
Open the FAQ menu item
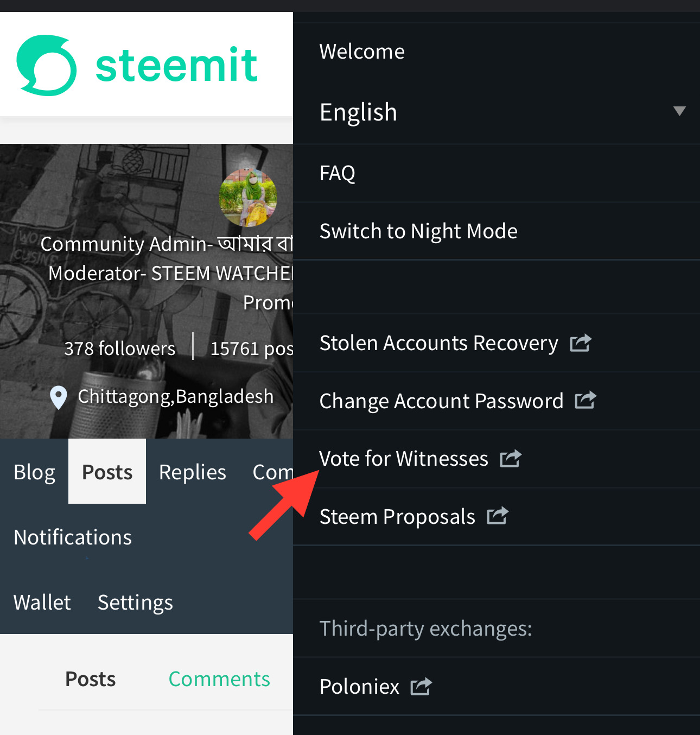[338, 173]
